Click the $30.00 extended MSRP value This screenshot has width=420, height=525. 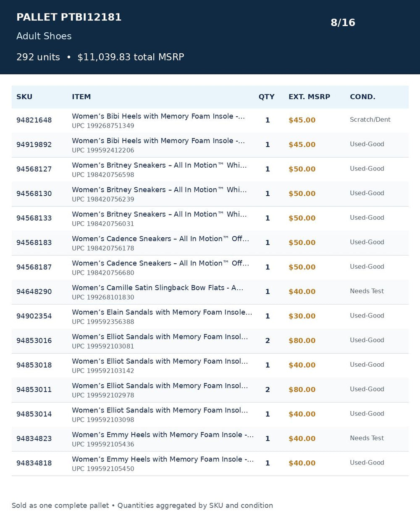(302, 316)
